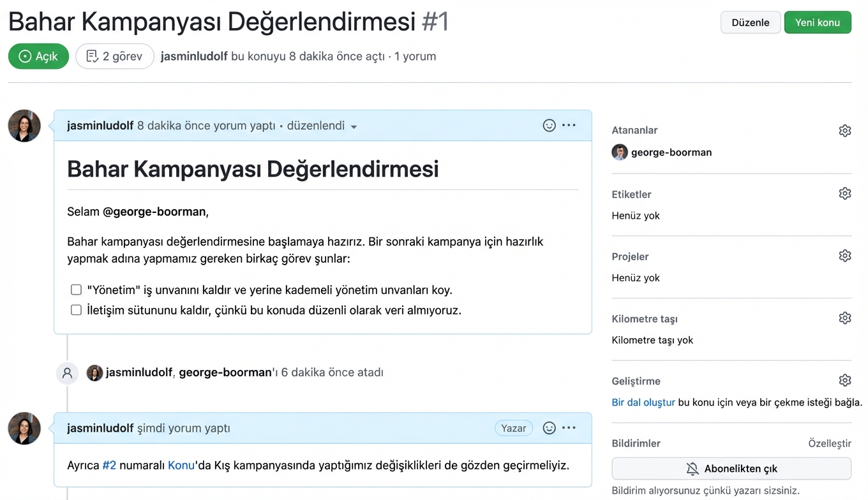Open the Etiketler settings gear
Screen dimensions: 868x500
coord(845,193)
